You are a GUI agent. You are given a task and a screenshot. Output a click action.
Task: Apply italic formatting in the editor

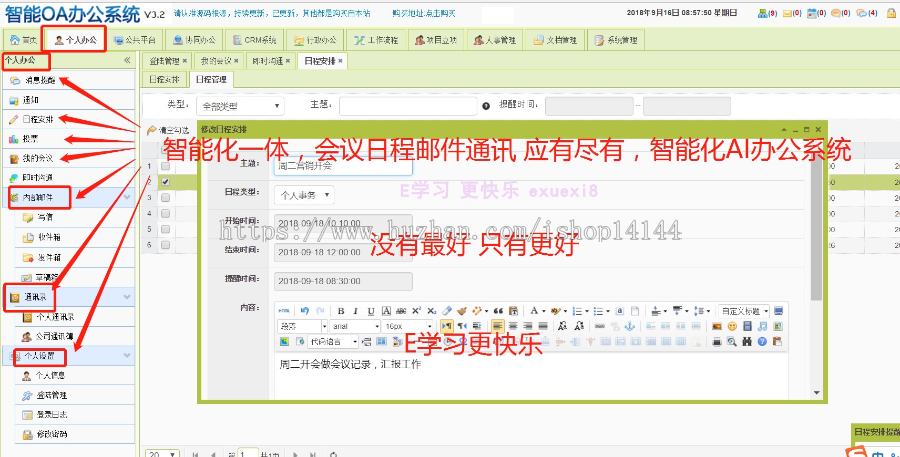point(355,311)
